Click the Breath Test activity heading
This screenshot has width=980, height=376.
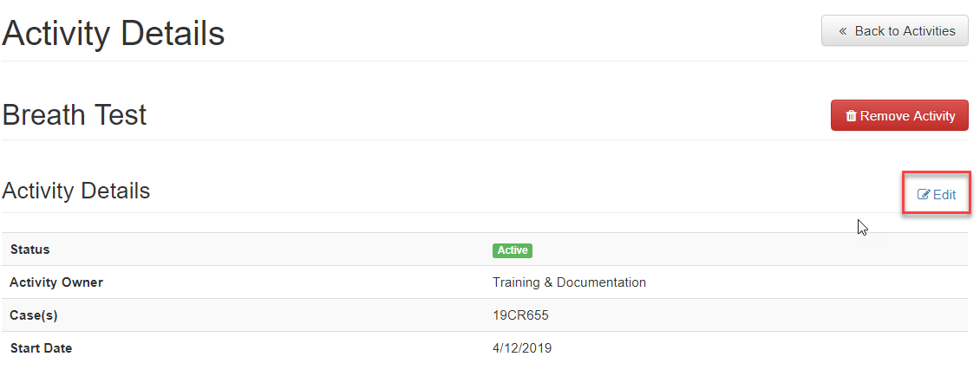(75, 115)
